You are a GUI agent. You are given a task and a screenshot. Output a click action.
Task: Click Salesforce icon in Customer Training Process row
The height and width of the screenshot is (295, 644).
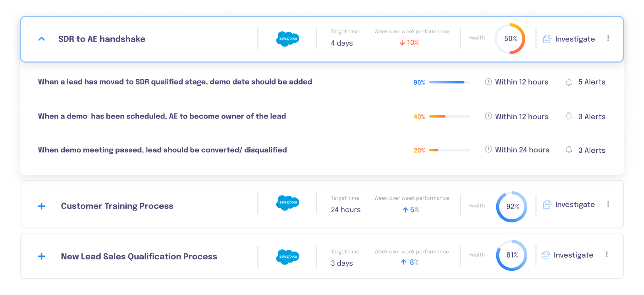coord(287,203)
